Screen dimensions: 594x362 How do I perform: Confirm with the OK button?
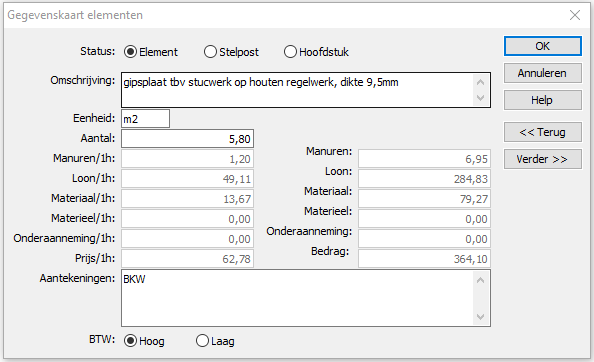[542, 46]
